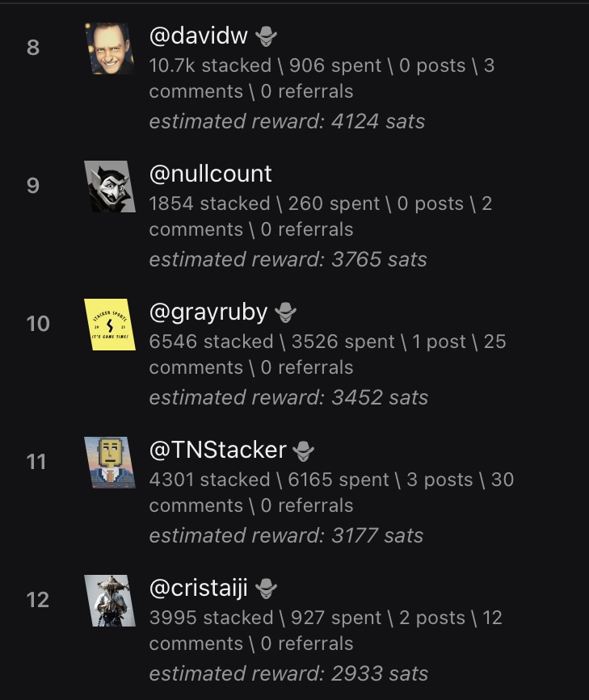The height and width of the screenshot is (700, 589).
Task: Click the cowboy hat icon beside @davidw
Action: coord(267,36)
